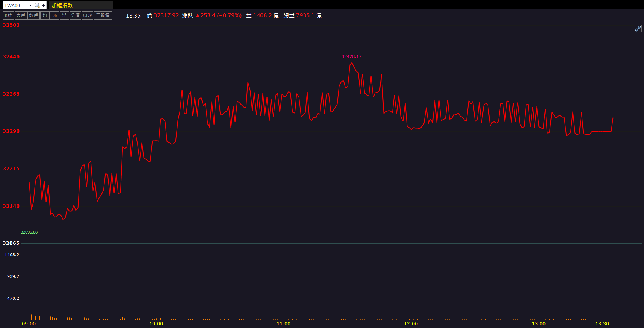Image resolution: width=644 pixels, height=328 pixels.
Task: Toggle the 三關價 button
Action: [x=103, y=15]
